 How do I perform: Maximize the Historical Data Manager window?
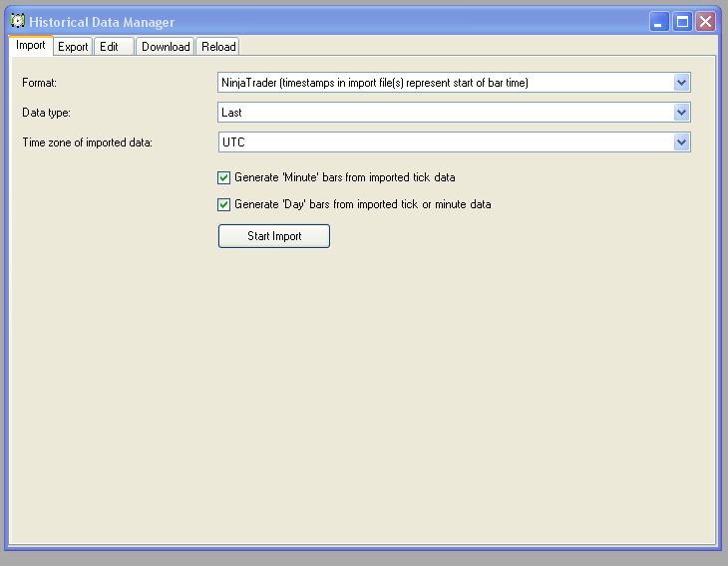click(682, 21)
